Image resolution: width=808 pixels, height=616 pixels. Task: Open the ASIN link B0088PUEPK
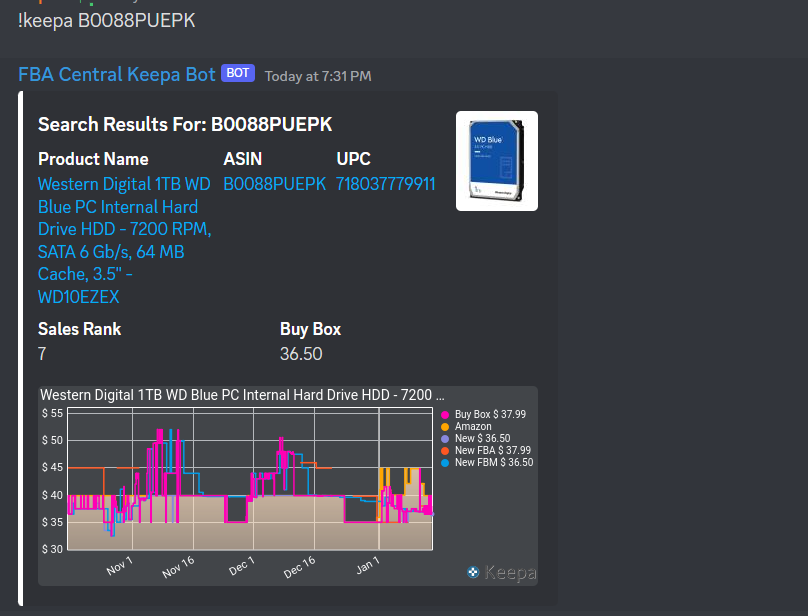275,184
